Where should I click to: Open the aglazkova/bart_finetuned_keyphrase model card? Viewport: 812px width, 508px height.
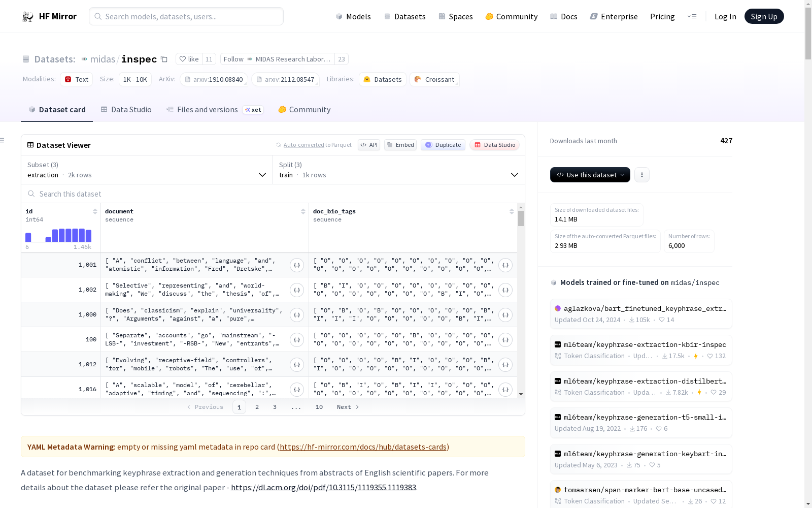tap(641, 314)
